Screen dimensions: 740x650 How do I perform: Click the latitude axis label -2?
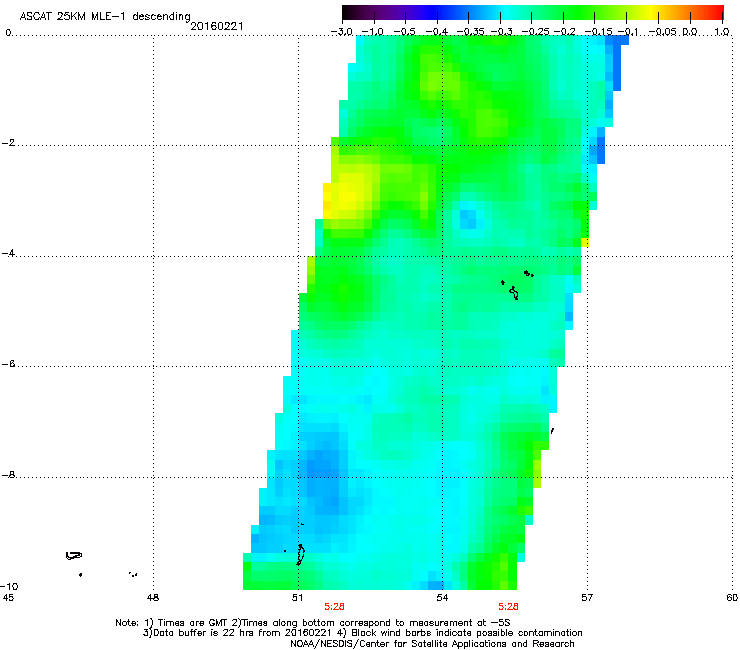tap(8, 143)
